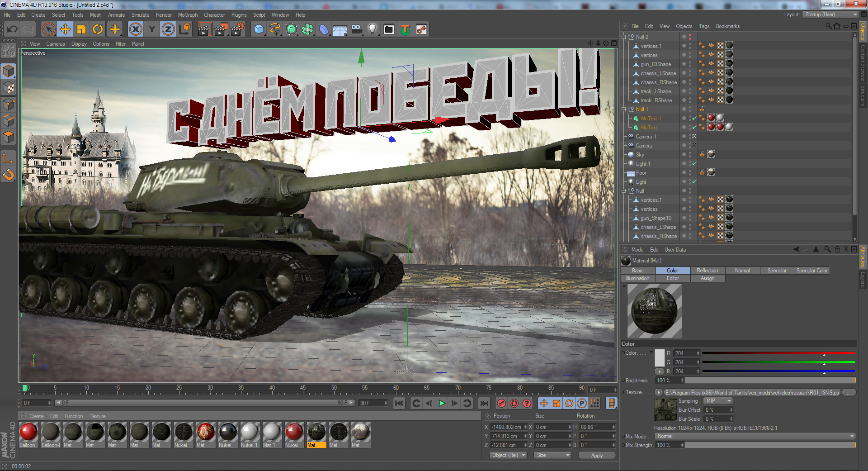Select the Scale tool
This screenshot has height=471, width=868.
click(x=81, y=29)
